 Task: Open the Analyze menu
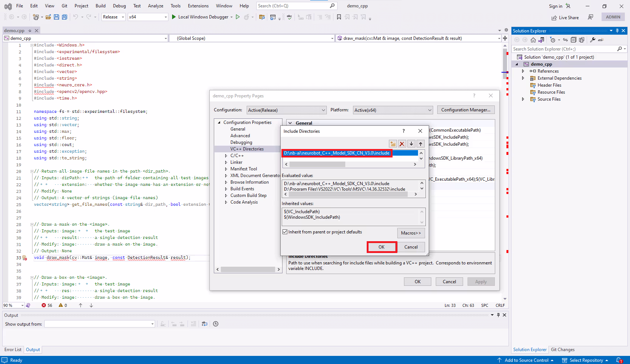coord(155,6)
